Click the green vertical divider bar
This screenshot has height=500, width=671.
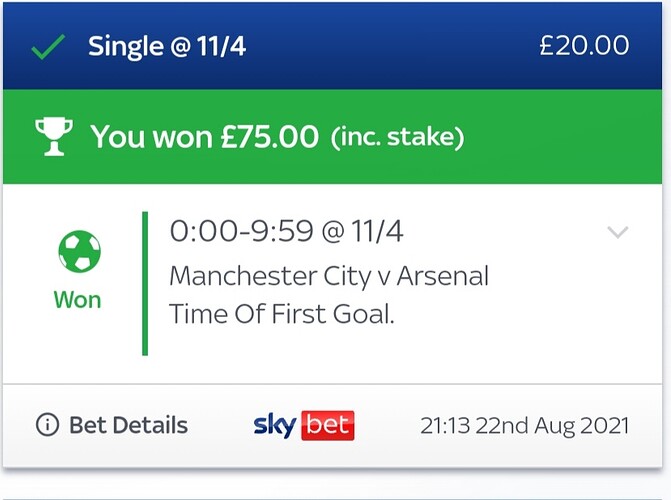(145, 283)
